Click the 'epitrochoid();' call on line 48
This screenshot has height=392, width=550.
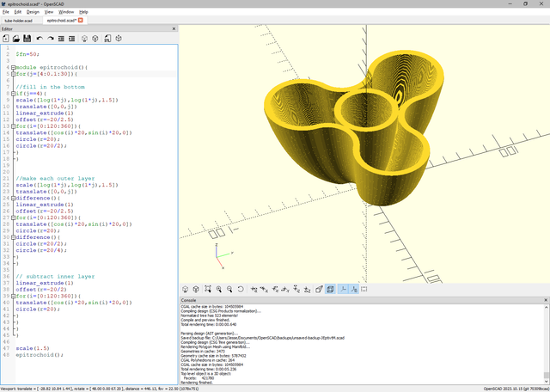coord(40,355)
